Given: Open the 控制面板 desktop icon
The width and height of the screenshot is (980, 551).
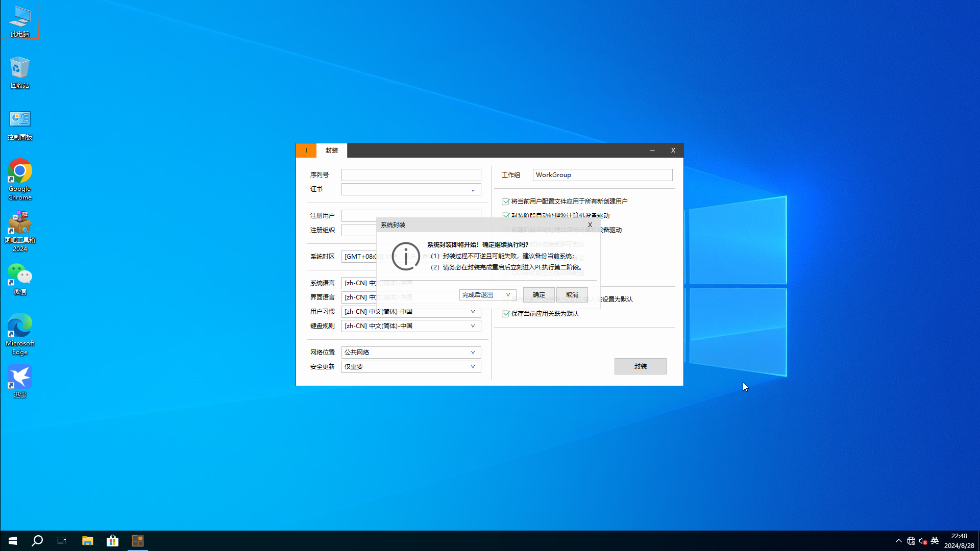Looking at the screenshot, I should pyautogui.click(x=20, y=126).
